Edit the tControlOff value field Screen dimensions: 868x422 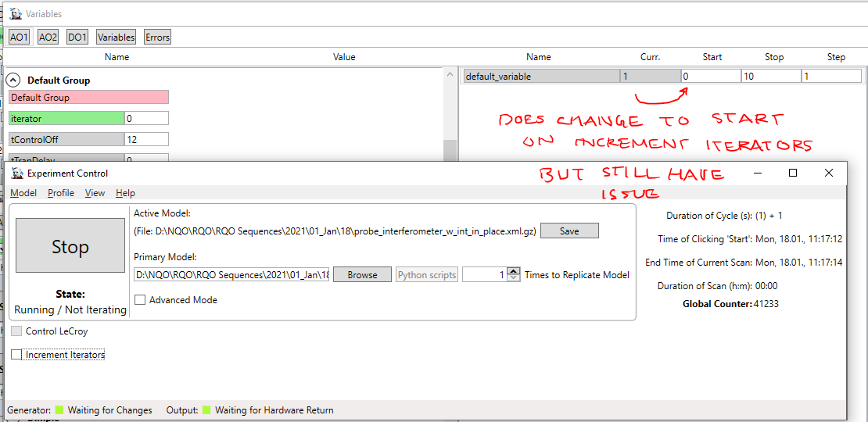[x=146, y=139]
